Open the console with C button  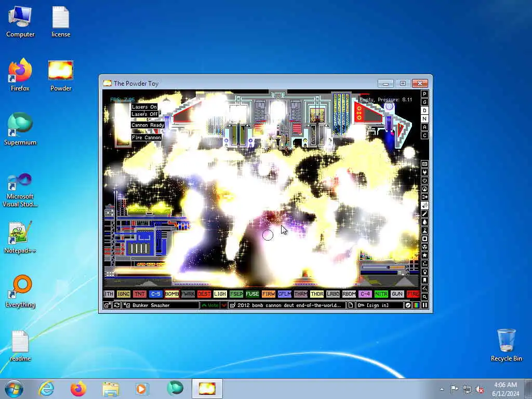(424, 136)
